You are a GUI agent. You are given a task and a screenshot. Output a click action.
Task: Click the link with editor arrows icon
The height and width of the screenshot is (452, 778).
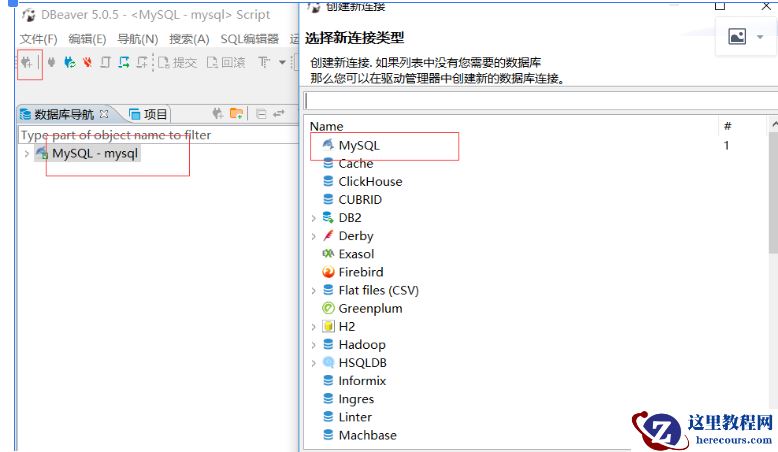pyautogui.click(x=279, y=114)
